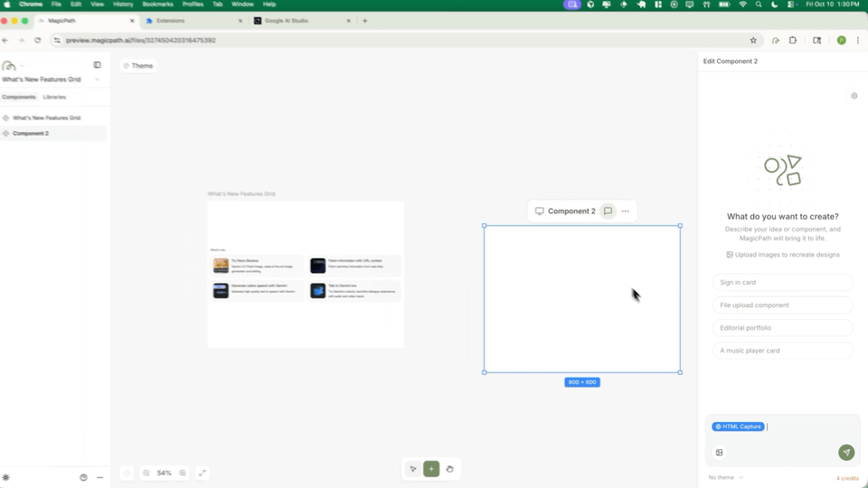Select the hand pan tool

click(x=449, y=469)
